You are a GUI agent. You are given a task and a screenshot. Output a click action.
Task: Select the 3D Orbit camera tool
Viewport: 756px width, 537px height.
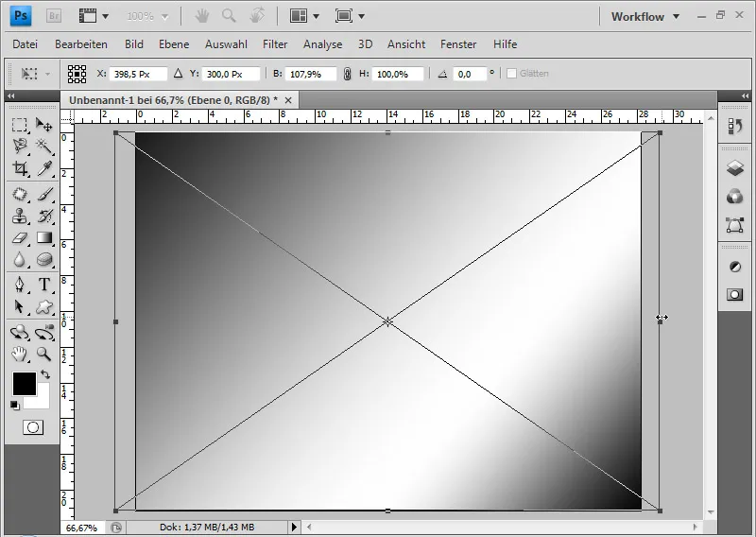(x=44, y=333)
